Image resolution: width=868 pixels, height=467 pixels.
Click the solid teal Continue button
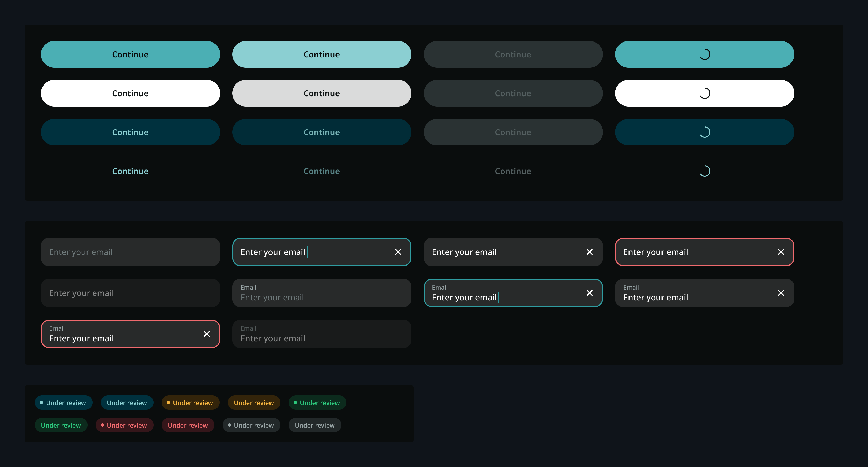(x=131, y=54)
